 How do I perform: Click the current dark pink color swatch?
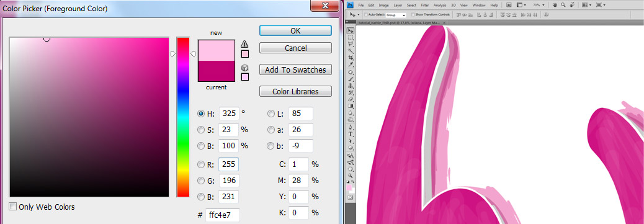click(217, 71)
